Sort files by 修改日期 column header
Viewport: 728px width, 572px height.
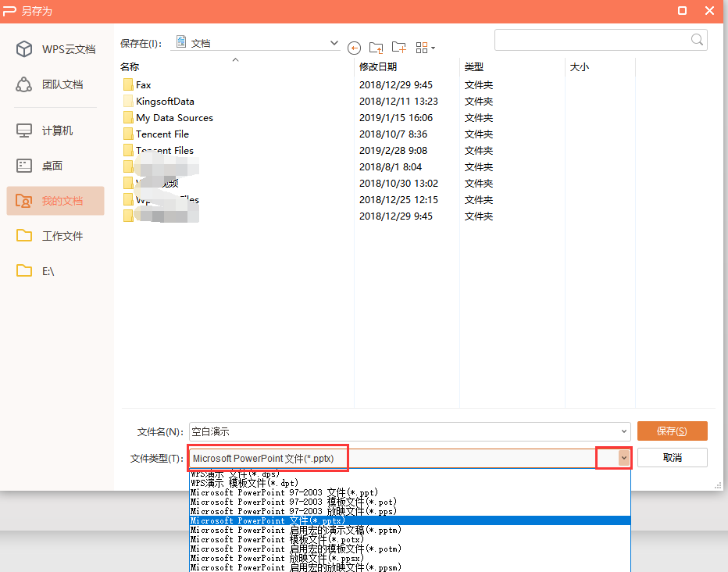pyautogui.click(x=378, y=67)
